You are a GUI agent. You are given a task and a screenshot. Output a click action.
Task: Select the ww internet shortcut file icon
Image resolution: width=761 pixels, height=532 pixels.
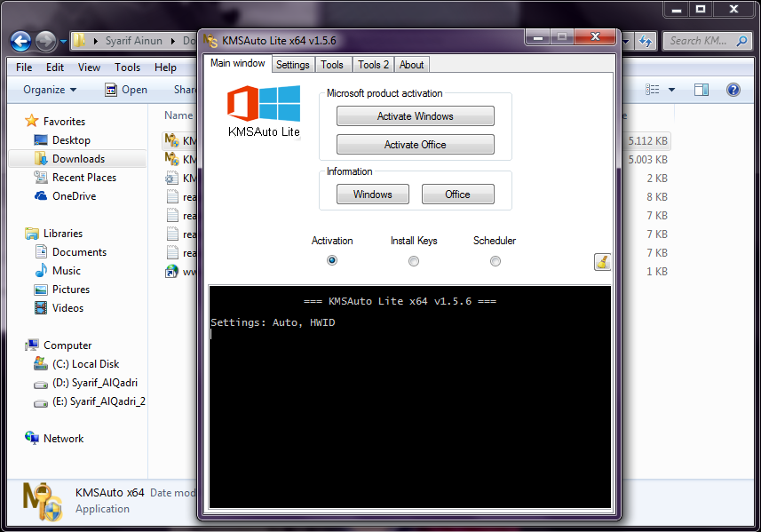(x=171, y=272)
